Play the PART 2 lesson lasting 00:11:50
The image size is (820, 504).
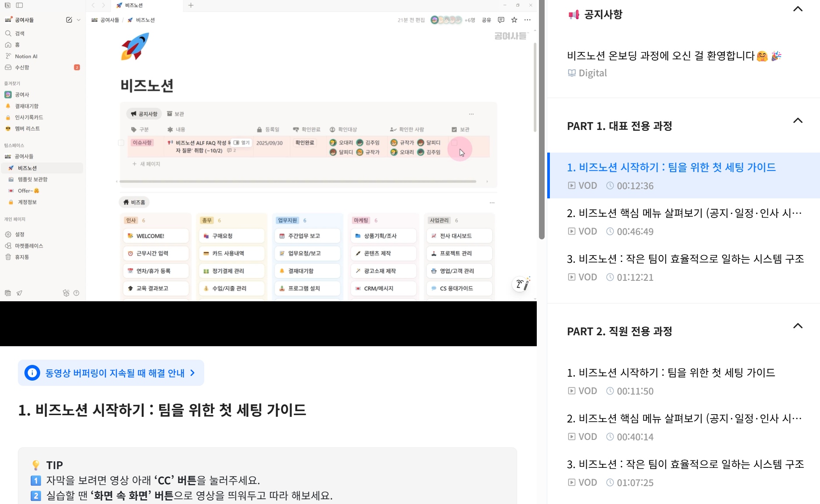point(684,381)
